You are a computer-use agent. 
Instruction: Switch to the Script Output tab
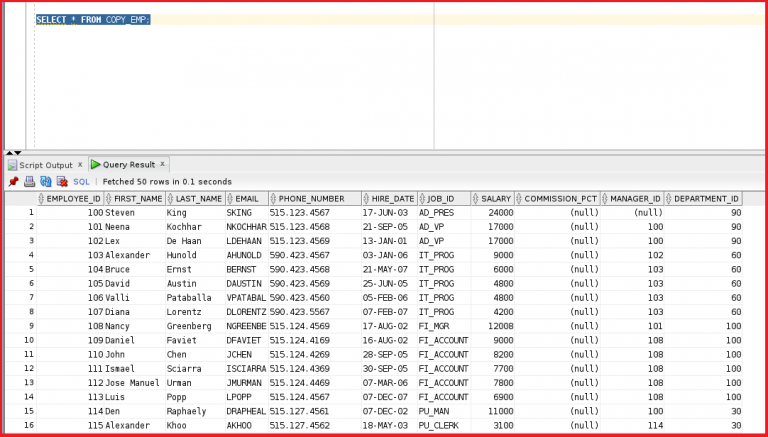46,165
